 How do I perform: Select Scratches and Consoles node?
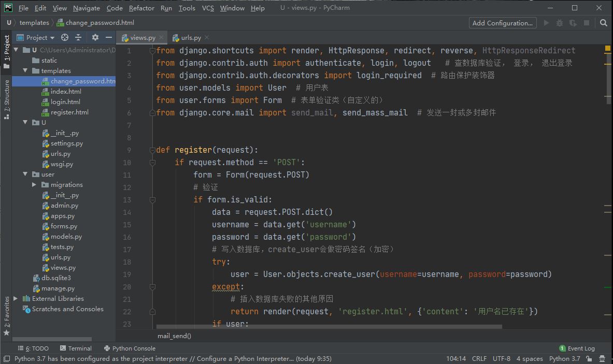63,309
